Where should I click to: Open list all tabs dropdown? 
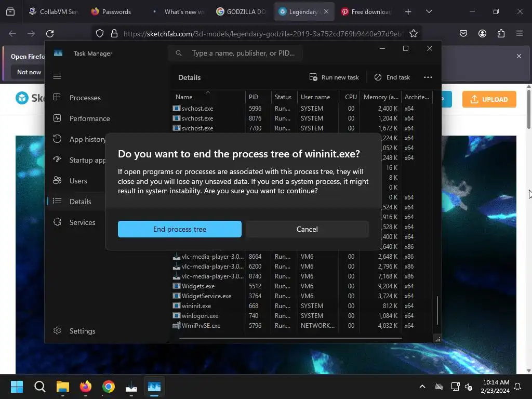coord(429,11)
